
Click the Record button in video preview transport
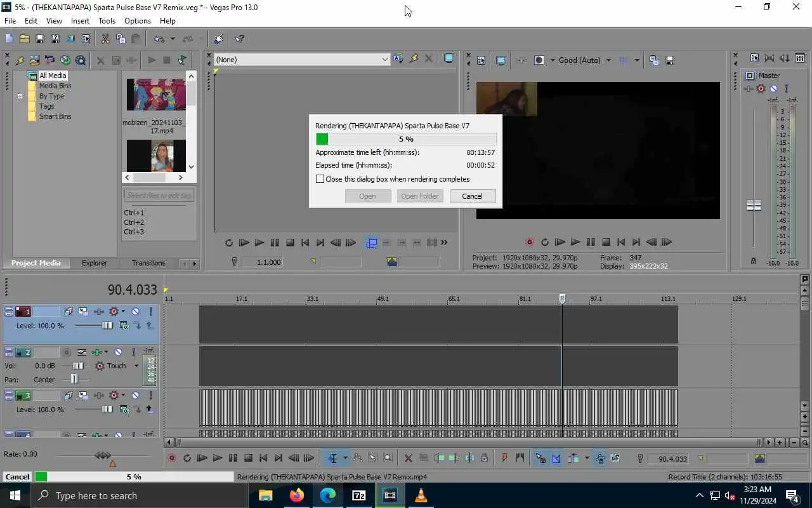coord(530,242)
